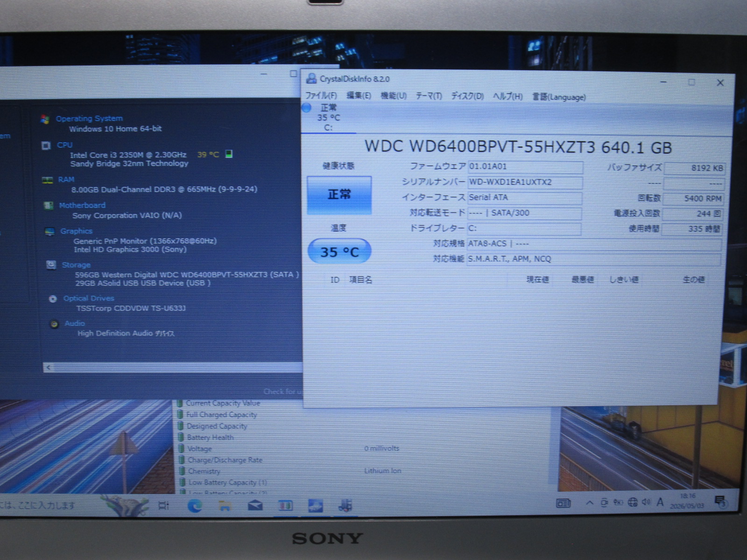Open the 言語(Language) menu
This screenshot has height=560, width=747.
(x=559, y=97)
